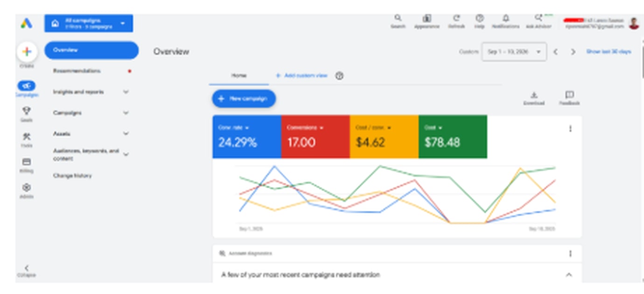Open Billing in left rail

[27, 162]
